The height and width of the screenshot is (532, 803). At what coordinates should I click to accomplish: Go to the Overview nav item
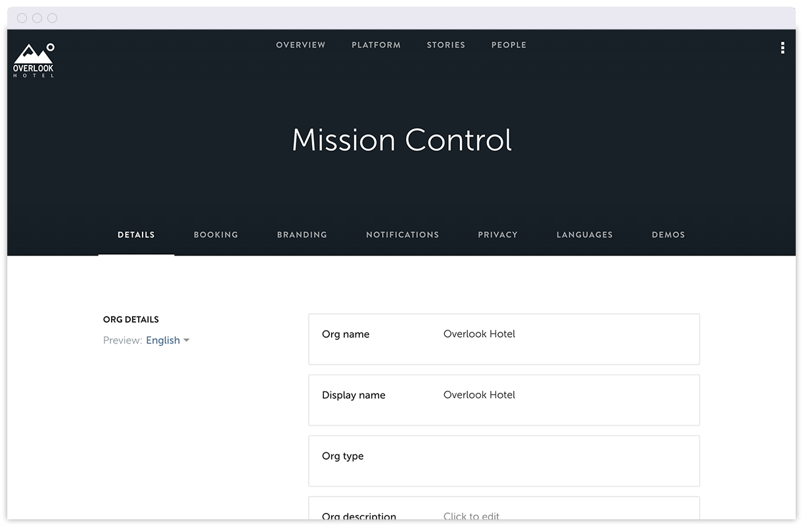(300, 45)
